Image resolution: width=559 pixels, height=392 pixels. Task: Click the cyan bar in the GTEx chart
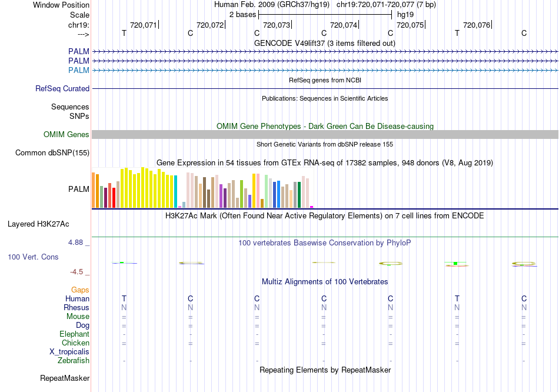click(175, 191)
